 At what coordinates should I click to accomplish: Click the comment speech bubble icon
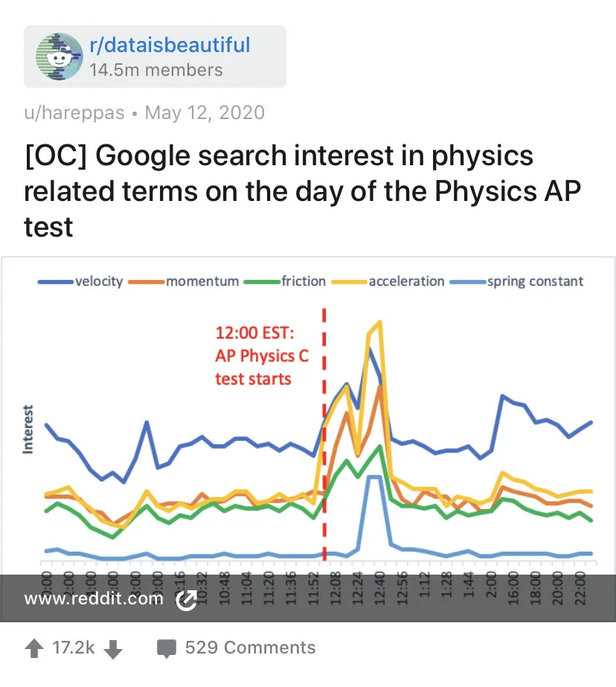(167, 648)
